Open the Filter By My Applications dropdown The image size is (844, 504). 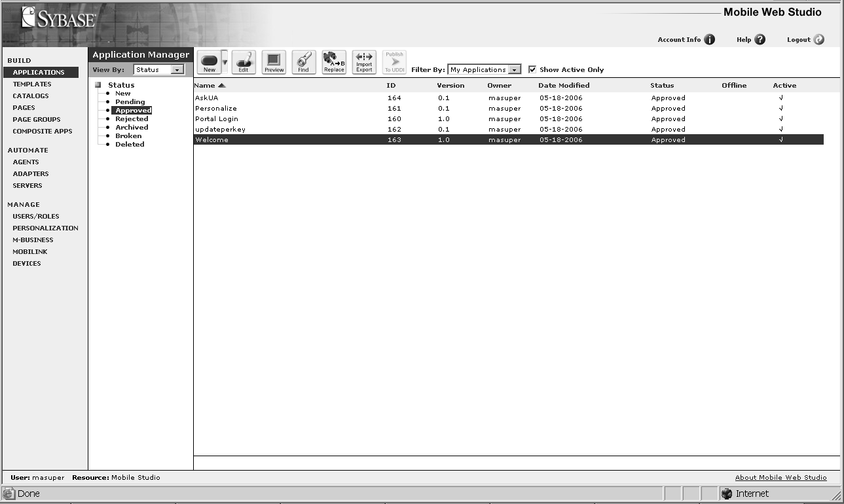[515, 69]
